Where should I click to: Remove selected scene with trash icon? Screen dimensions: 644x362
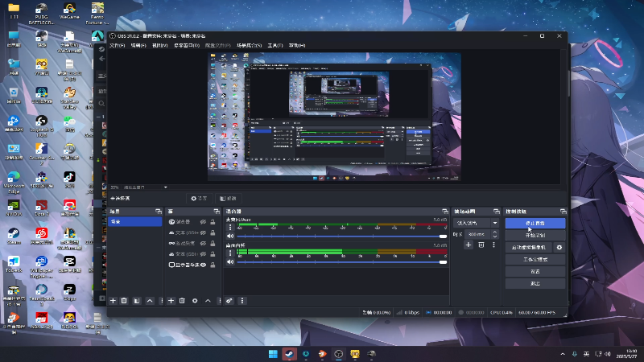[x=124, y=301]
